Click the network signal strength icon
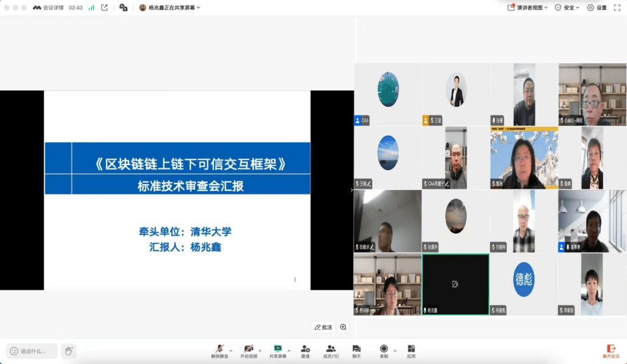This screenshot has height=364, width=627. [92, 8]
